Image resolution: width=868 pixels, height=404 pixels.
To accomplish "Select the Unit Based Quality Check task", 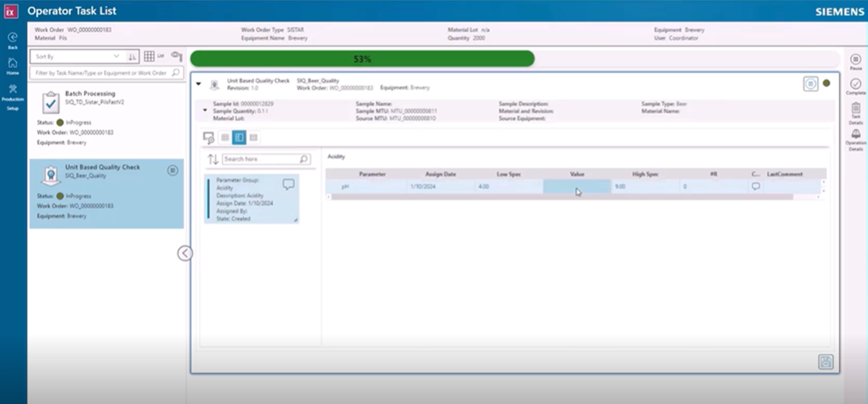I will click(104, 191).
